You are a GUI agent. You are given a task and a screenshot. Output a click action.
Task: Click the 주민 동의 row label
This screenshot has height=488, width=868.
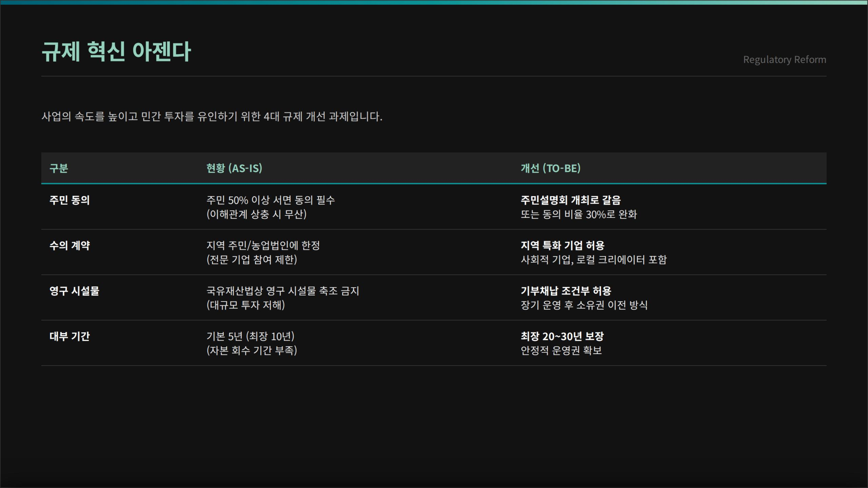[x=69, y=200]
